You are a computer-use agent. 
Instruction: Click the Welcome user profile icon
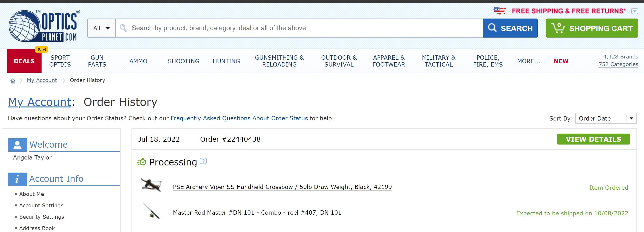point(17,144)
